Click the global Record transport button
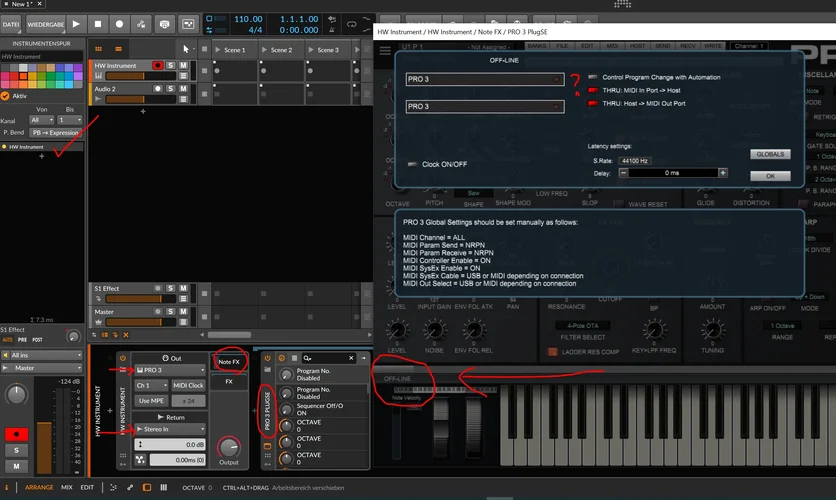The image size is (836, 500). (119, 24)
